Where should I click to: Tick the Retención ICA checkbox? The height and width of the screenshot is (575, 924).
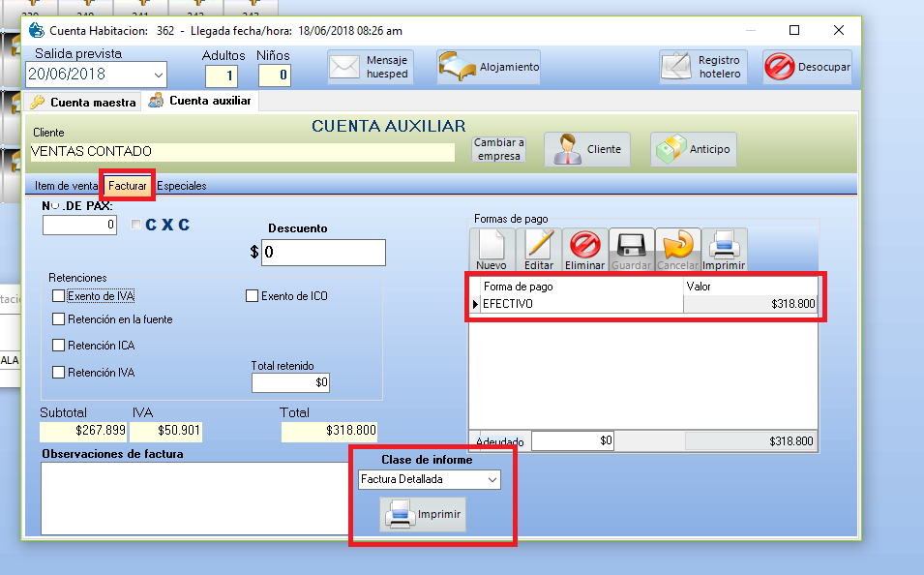59,346
